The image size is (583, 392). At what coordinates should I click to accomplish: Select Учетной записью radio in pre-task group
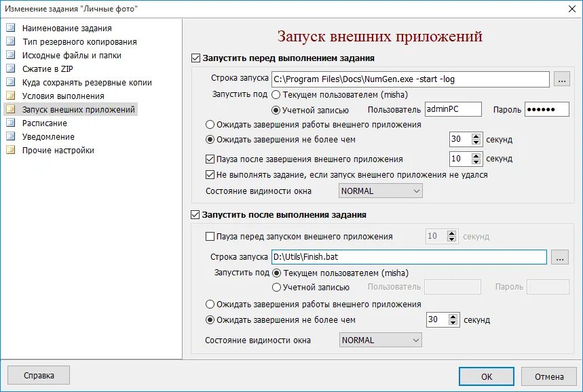tap(276, 111)
